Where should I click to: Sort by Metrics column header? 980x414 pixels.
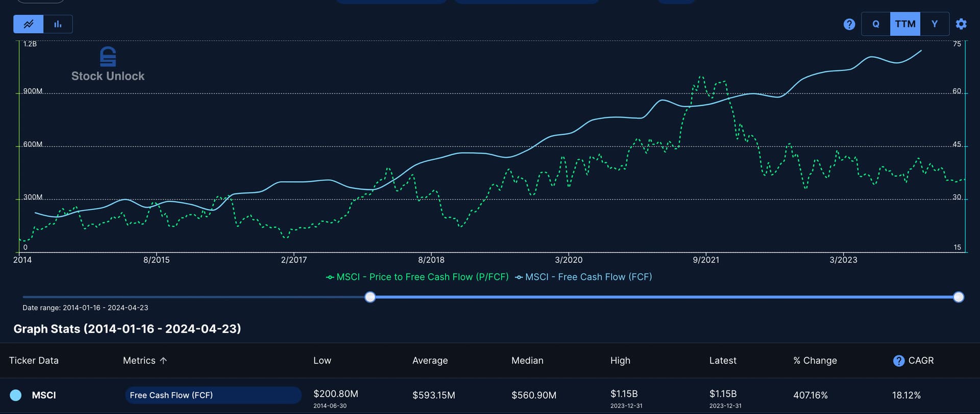[x=139, y=360]
